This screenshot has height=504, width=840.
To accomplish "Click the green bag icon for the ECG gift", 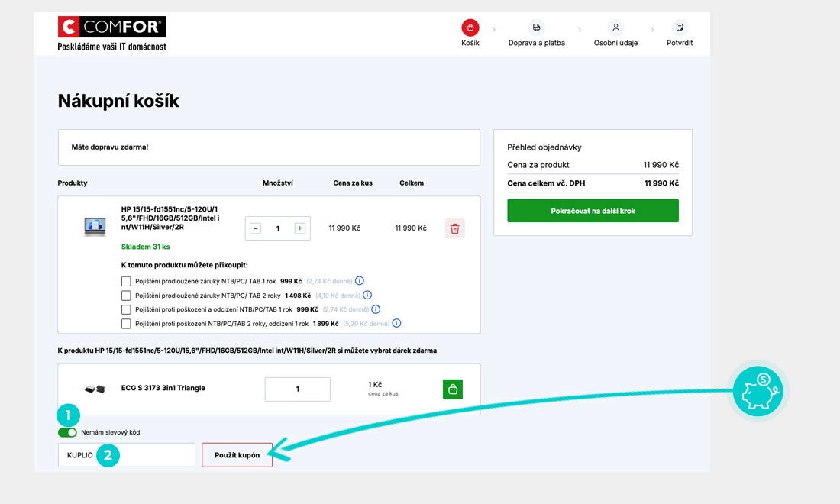I will [x=452, y=389].
